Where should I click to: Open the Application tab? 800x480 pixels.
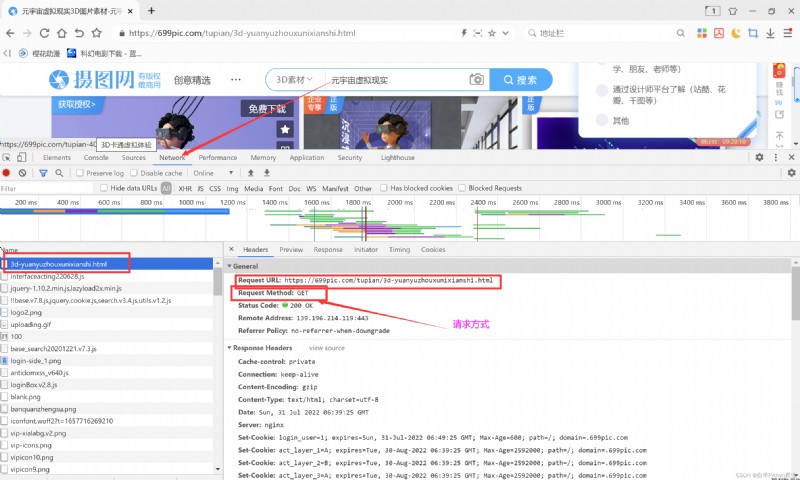click(x=307, y=158)
